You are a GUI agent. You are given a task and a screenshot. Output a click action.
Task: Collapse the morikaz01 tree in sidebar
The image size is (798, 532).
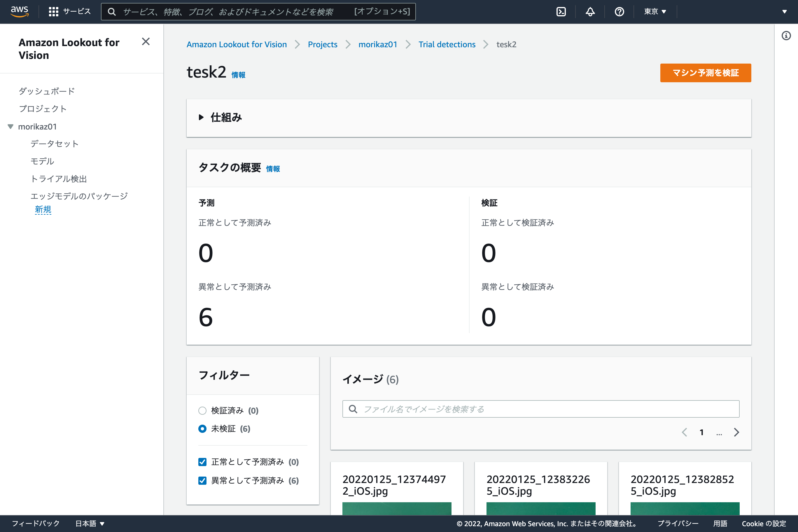(x=10, y=127)
